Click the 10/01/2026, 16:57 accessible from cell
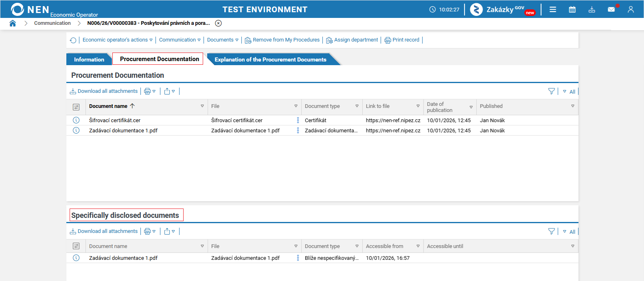 [388, 258]
